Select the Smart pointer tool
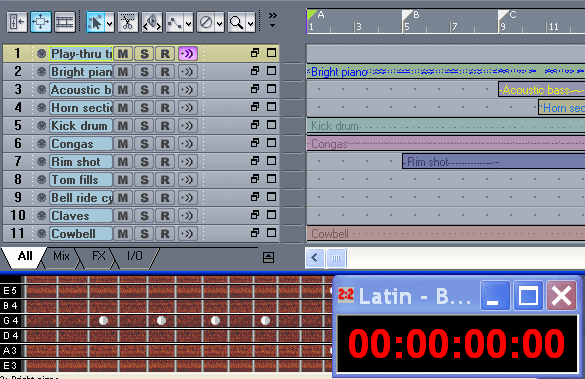Image resolution: width=585 pixels, height=379 pixels. click(x=96, y=22)
